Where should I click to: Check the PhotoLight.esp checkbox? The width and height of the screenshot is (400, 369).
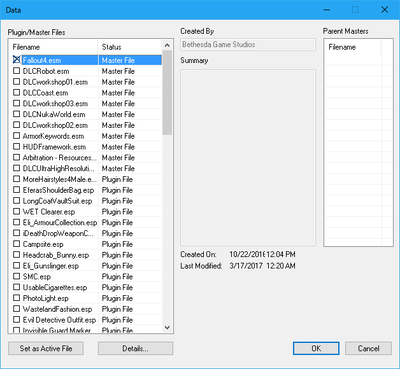pos(16,298)
